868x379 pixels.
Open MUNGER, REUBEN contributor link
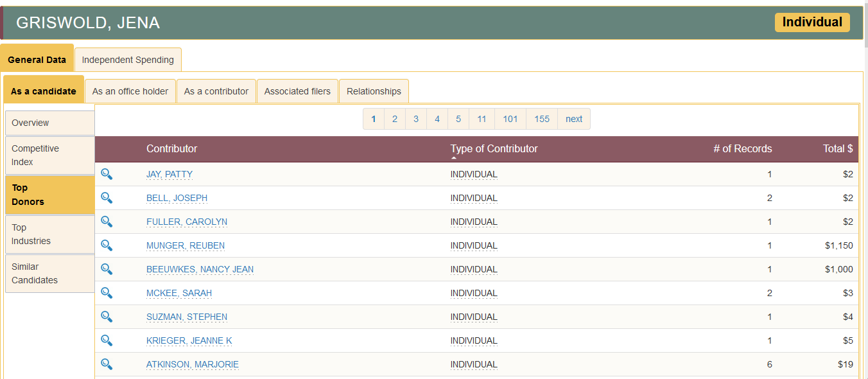(x=186, y=245)
